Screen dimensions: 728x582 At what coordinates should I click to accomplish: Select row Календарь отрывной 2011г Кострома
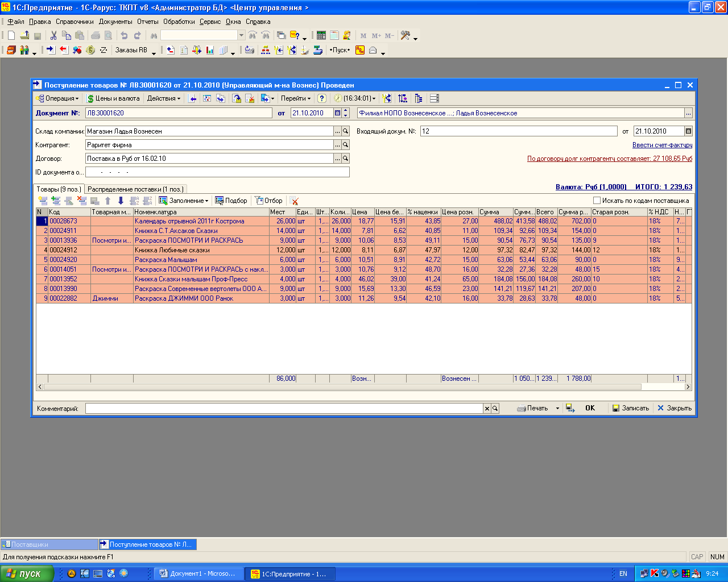(x=364, y=221)
